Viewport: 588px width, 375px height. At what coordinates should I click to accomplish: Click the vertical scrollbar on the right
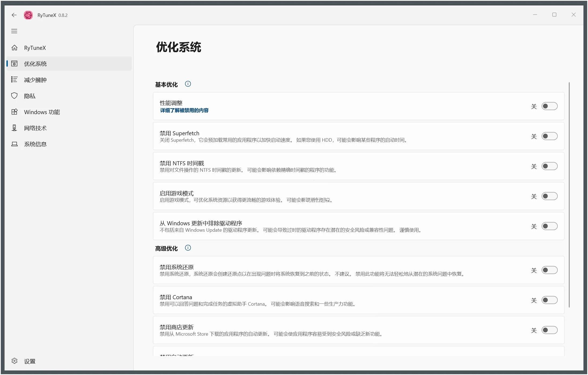(x=569, y=196)
